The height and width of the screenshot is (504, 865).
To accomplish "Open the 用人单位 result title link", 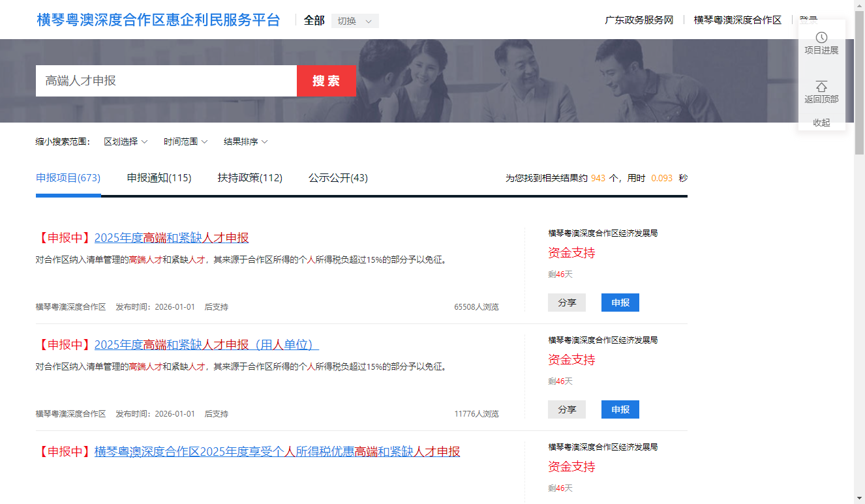I will [x=206, y=345].
